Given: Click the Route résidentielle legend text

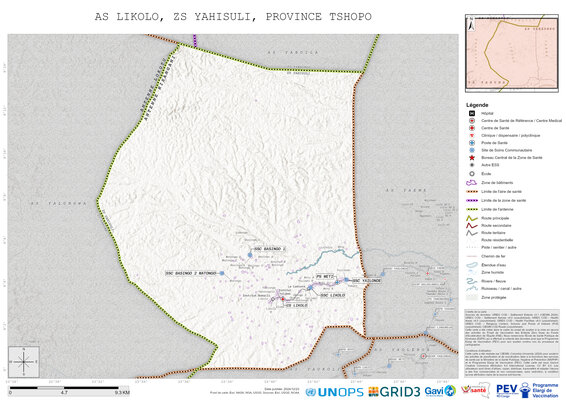Looking at the screenshot, I should click(497, 240).
